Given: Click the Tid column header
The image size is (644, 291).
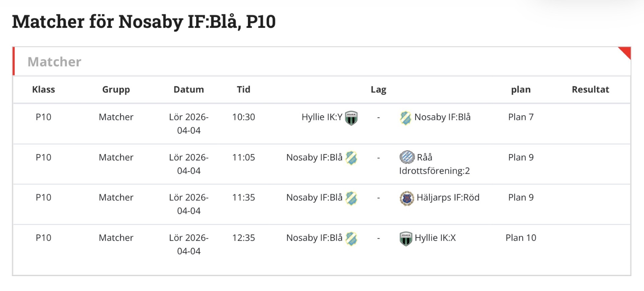Looking at the screenshot, I should (x=244, y=89).
